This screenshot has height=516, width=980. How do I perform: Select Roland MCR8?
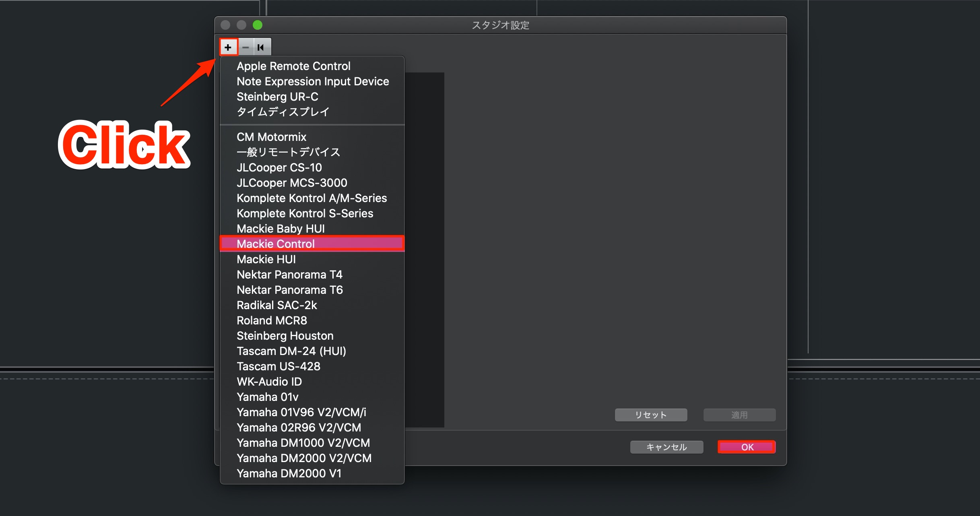312,320
